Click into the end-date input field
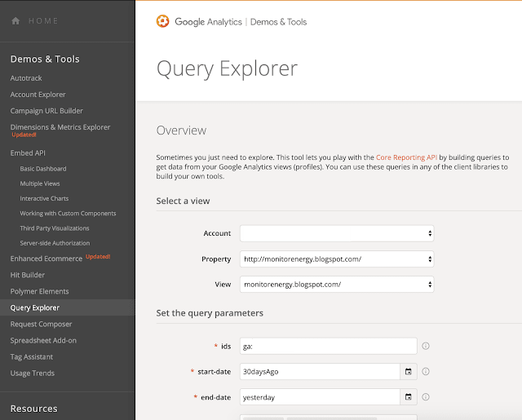The width and height of the screenshot is (522, 420). click(320, 396)
